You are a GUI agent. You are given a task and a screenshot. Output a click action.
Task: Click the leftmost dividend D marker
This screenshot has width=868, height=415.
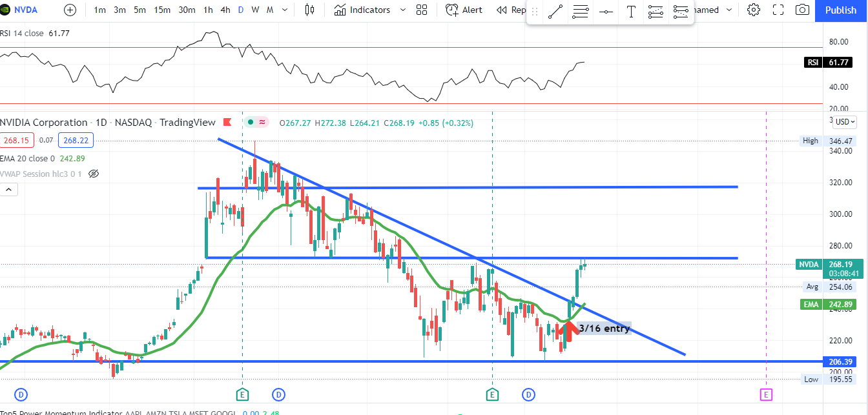click(21, 394)
